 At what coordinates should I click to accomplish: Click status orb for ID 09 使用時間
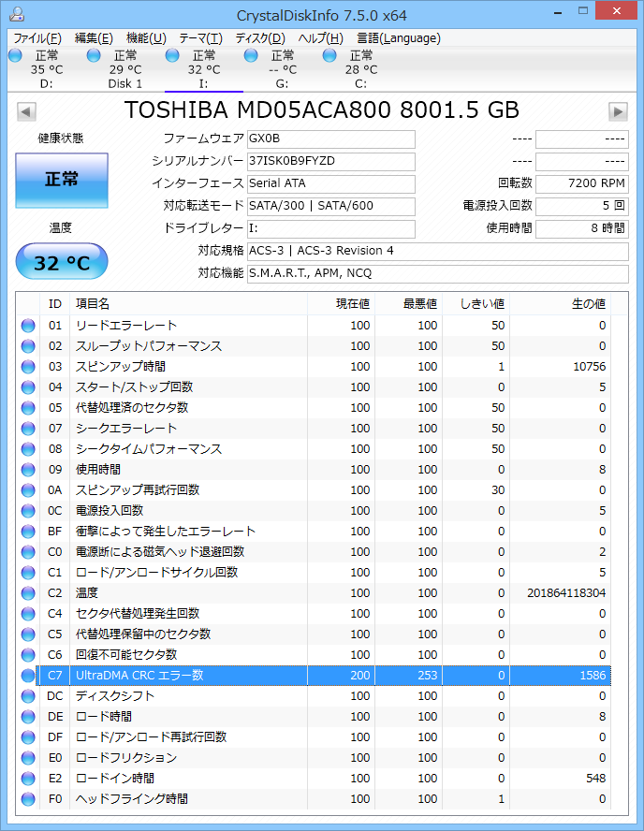[28, 470]
